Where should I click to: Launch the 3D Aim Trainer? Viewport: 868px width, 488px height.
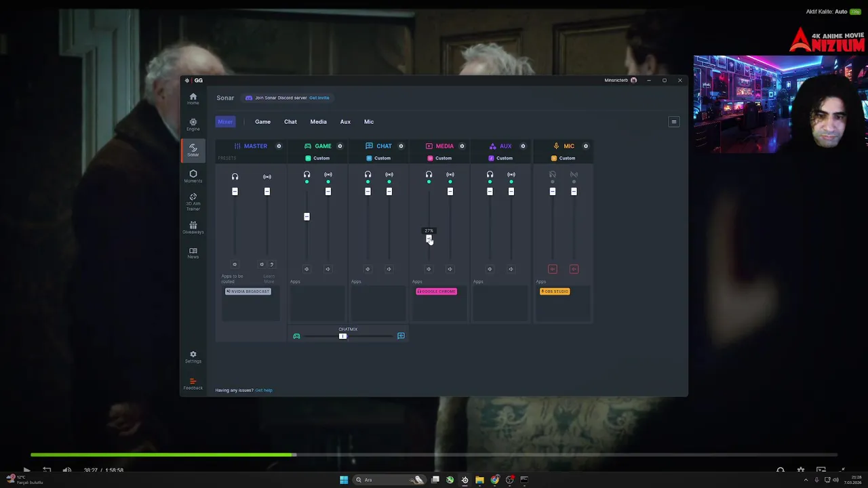tap(193, 202)
